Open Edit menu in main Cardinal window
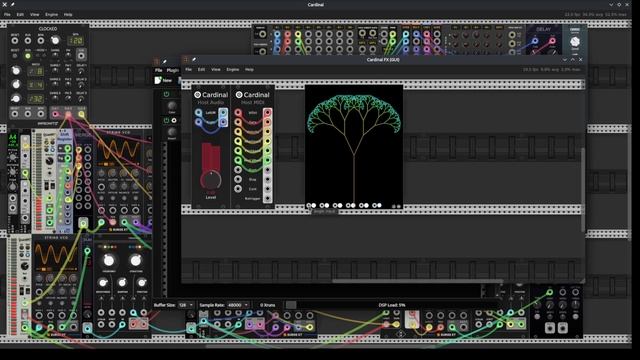Image resolution: width=640 pixels, height=360 pixels. (x=20, y=14)
